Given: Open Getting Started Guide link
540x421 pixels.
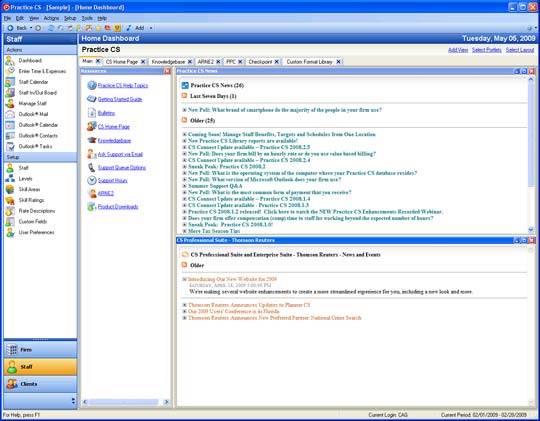Looking at the screenshot, I should [120, 99].
